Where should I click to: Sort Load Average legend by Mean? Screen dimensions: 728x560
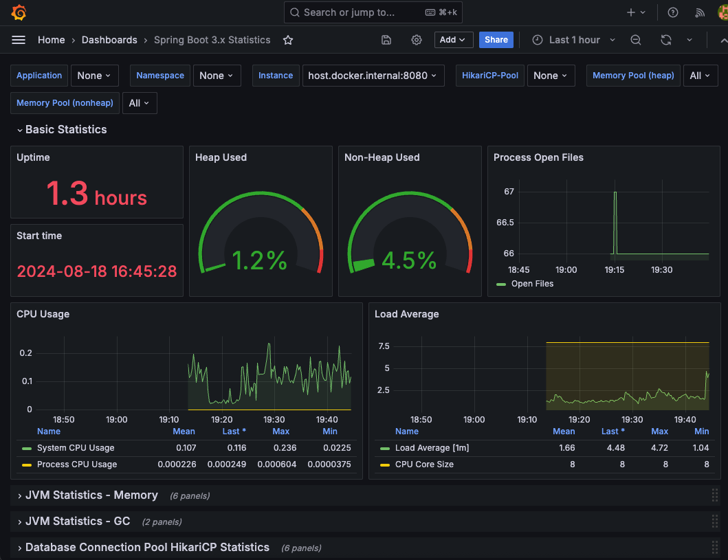564,432
